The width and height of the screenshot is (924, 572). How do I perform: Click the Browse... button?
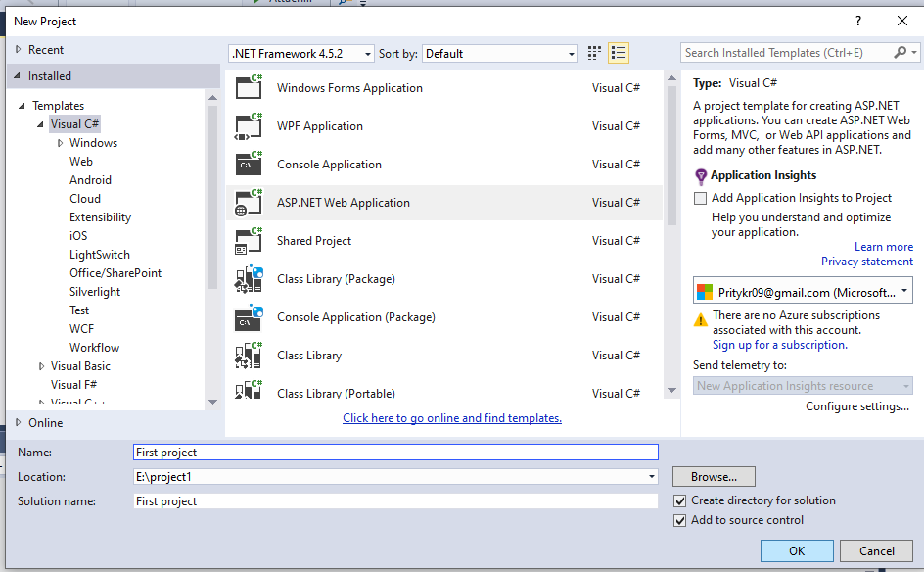pyautogui.click(x=714, y=476)
